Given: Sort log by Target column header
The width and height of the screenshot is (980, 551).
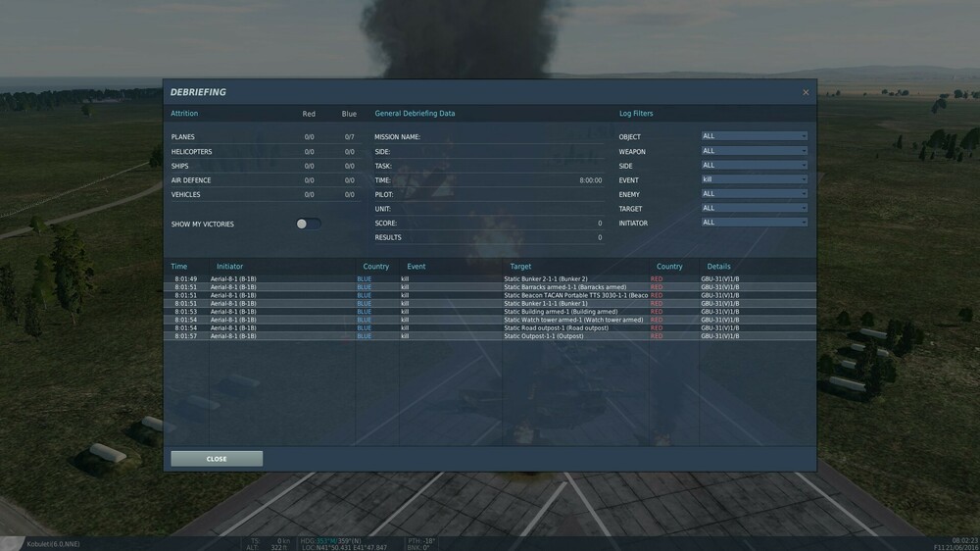Looking at the screenshot, I should (x=520, y=267).
